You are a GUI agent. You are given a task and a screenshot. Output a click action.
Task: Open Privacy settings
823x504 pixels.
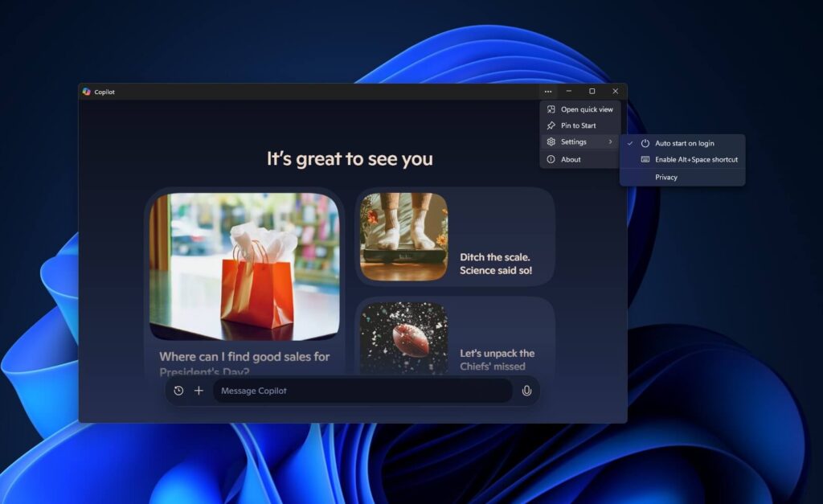point(666,177)
